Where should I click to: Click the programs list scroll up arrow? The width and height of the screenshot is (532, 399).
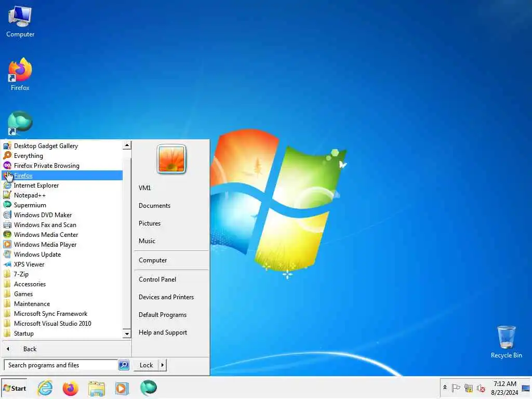pyautogui.click(x=127, y=145)
